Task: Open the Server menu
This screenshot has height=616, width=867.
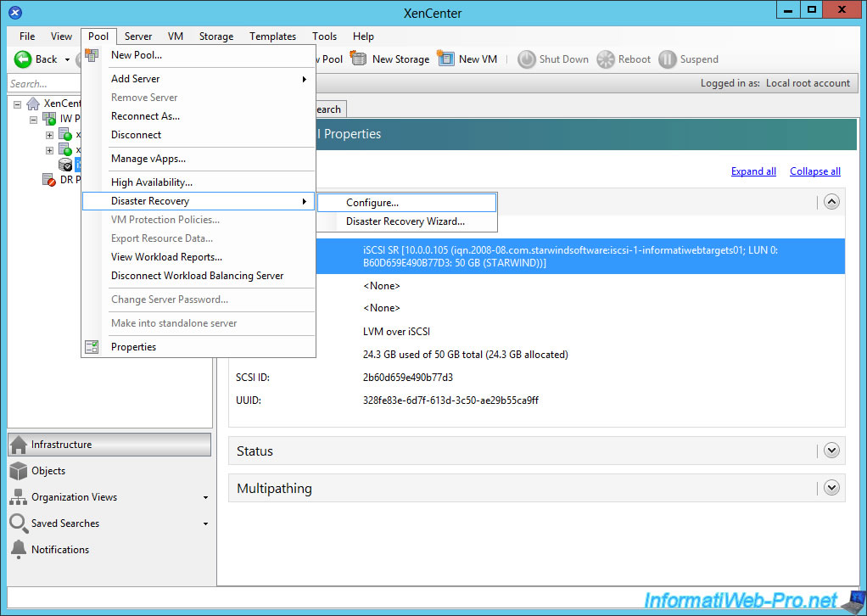Action: [x=137, y=36]
